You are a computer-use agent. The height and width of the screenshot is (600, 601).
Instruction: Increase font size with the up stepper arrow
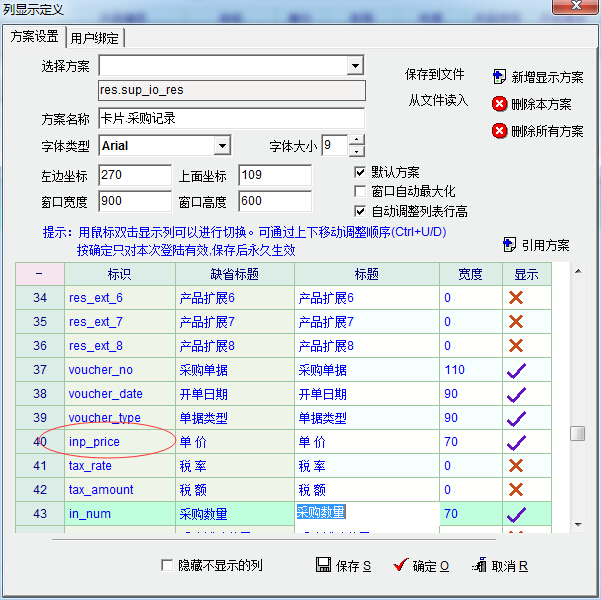coord(357,140)
